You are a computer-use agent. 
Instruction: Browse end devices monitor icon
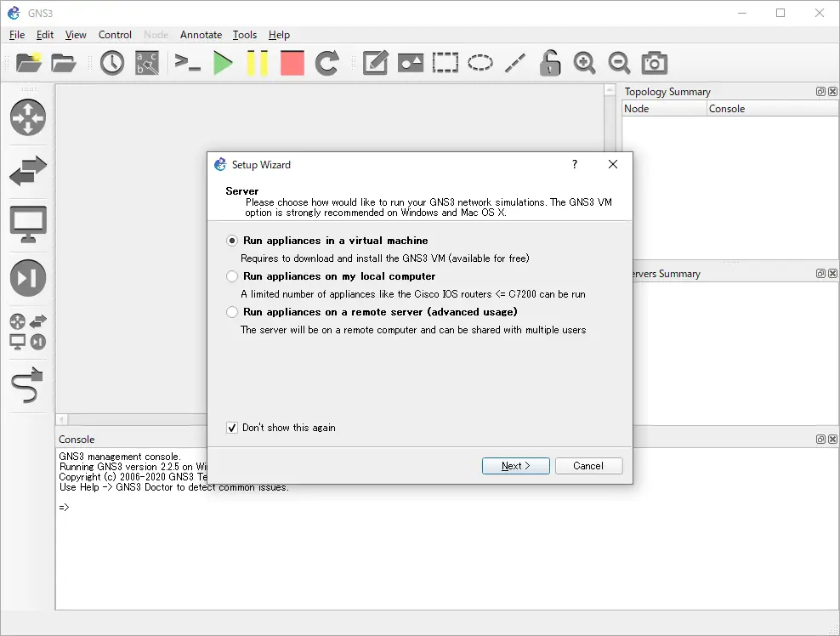click(28, 224)
